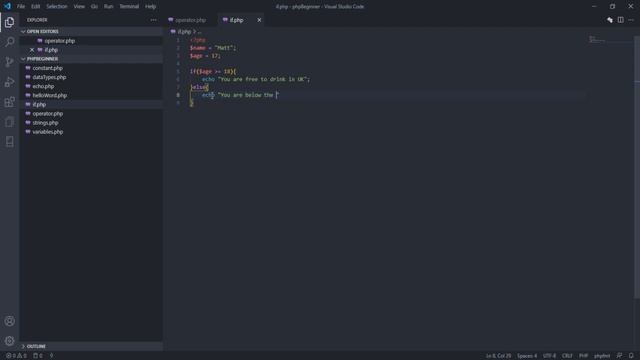640x360 pixels.
Task: Click the feedback icon in the status bar
Action: 620,356
